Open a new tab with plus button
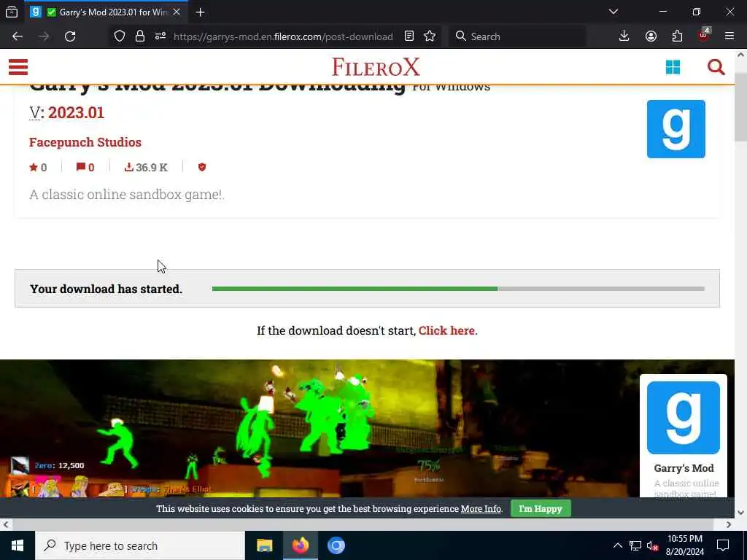This screenshot has height=560, width=747. 200,12
